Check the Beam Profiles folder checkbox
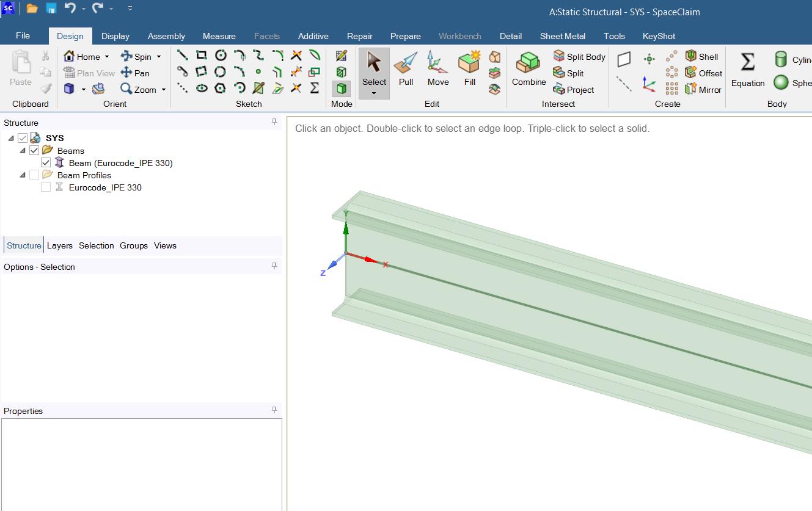Viewport: 812px width, 511px height. (x=34, y=175)
